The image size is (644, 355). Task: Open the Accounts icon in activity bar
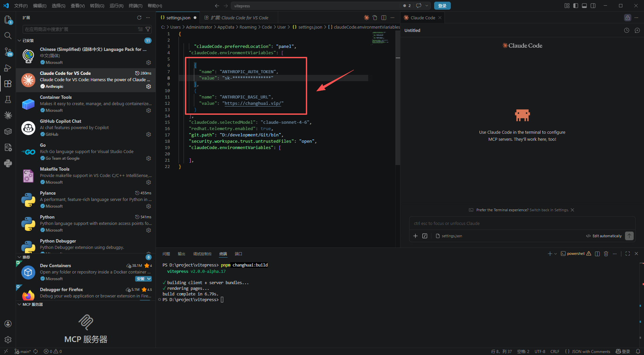click(x=8, y=324)
